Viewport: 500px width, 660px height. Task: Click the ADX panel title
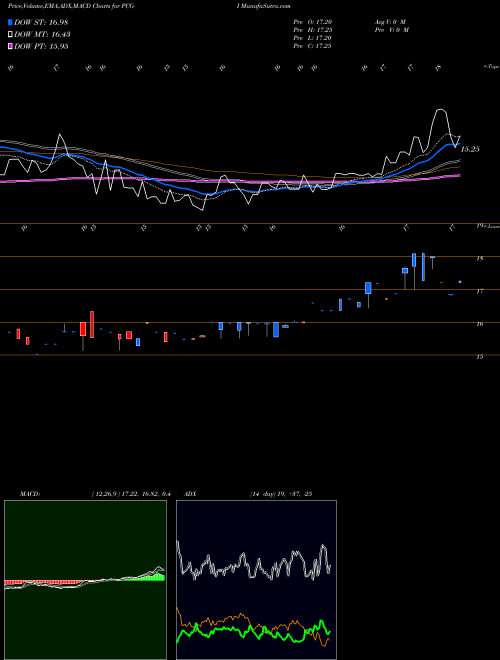(x=190, y=494)
